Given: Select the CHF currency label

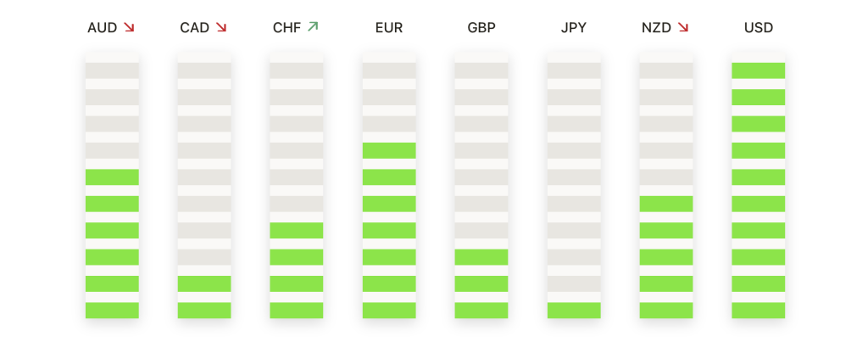Looking at the screenshot, I should (x=287, y=28).
